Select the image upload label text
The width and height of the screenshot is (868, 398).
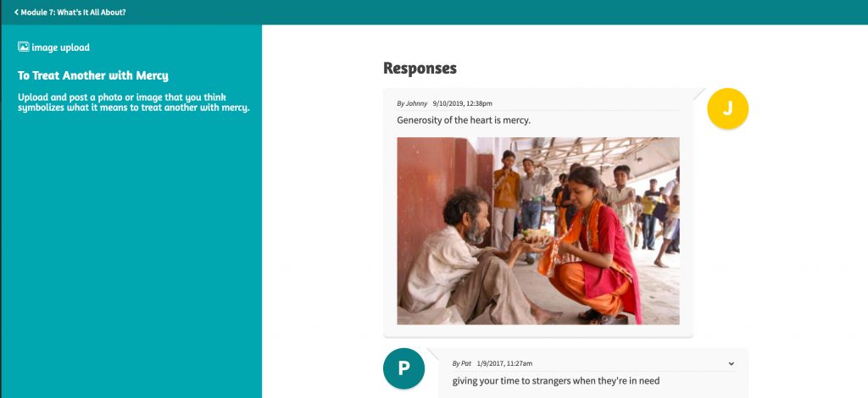pyautogui.click(x=60, y=47)
